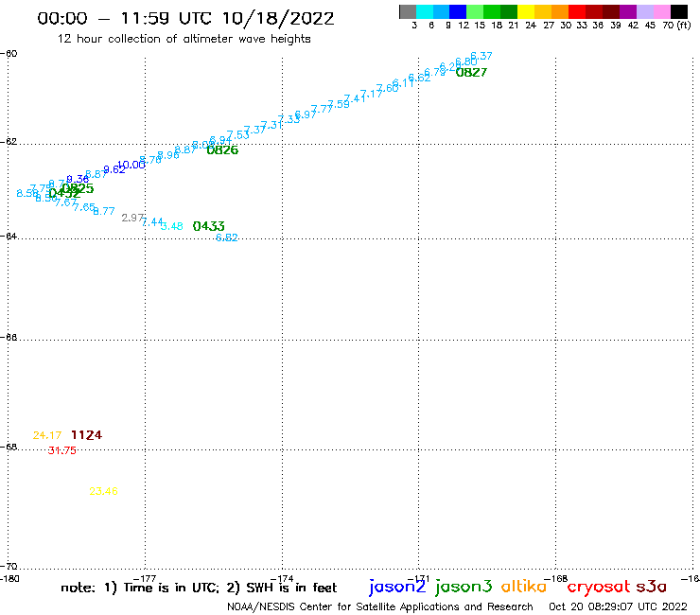Pick the dark blue swatch in the wave height scale
Viewport: 700px width, 615px height.
click(x=459, y=11)
